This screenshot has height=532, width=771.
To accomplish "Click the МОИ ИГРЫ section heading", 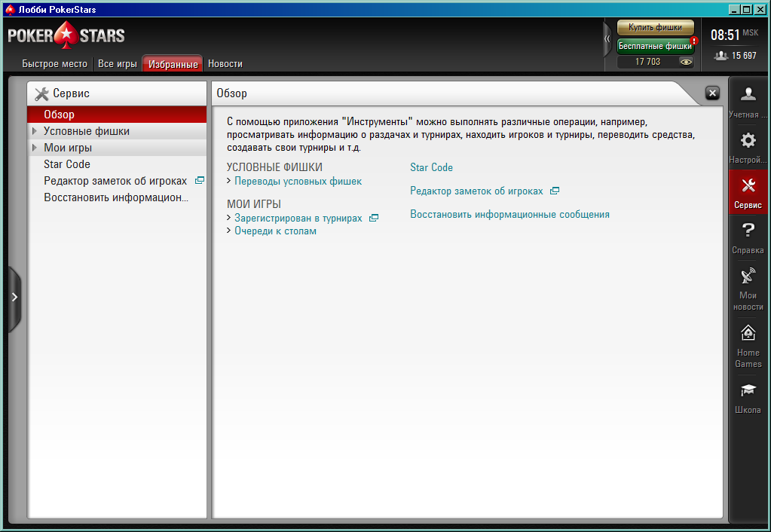I will tap(254, 204).
